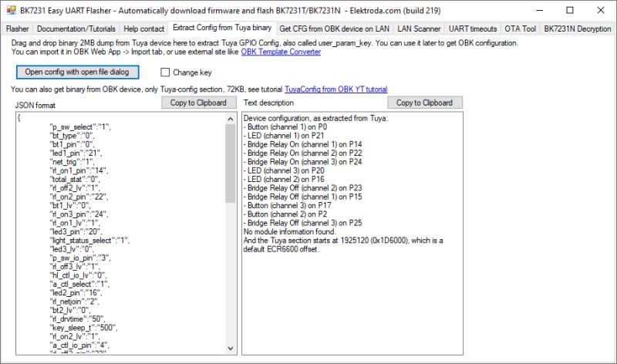Click the "led1_pin":"21" JSON line

(x=76, y=153)
